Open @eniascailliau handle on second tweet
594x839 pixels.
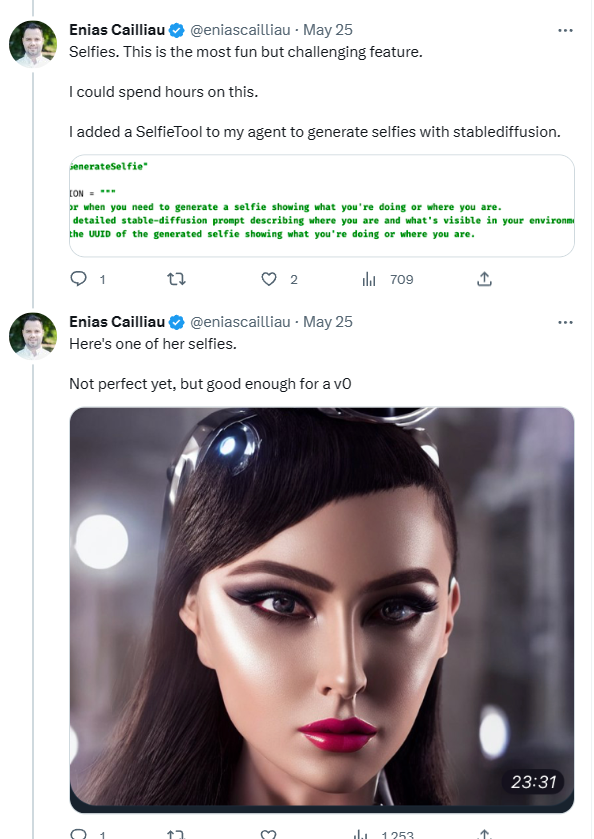click(240, 322)
